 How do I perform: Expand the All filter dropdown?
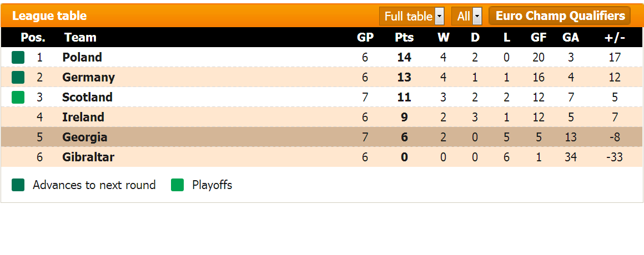click(x=466, y=16)
